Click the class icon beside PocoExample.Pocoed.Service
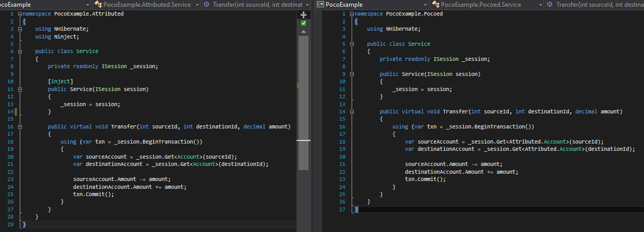 435,5
